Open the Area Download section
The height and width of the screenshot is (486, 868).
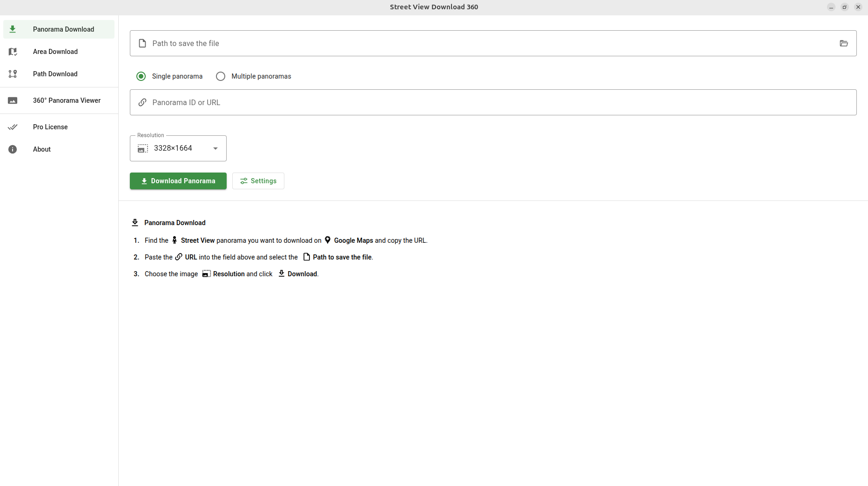point(55,52)
